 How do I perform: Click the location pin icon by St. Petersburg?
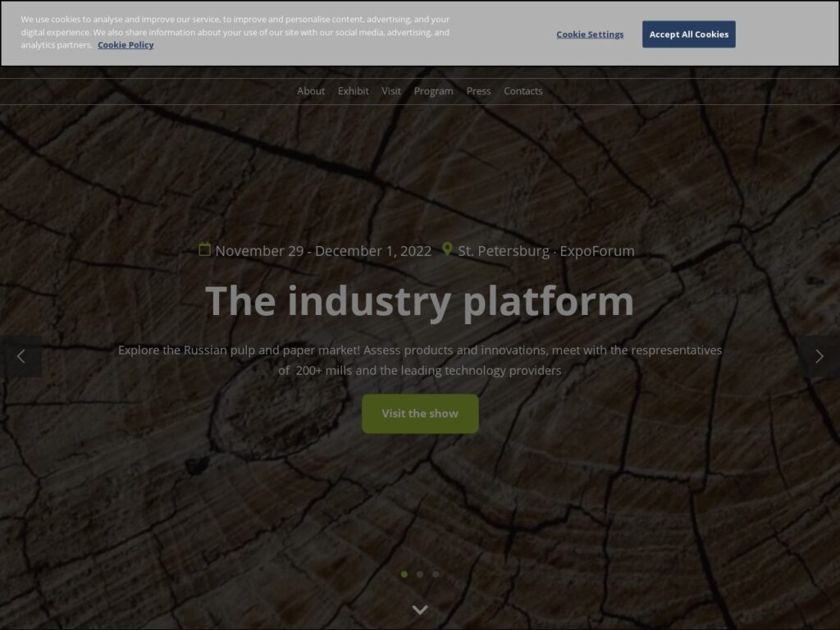point(447,249)
